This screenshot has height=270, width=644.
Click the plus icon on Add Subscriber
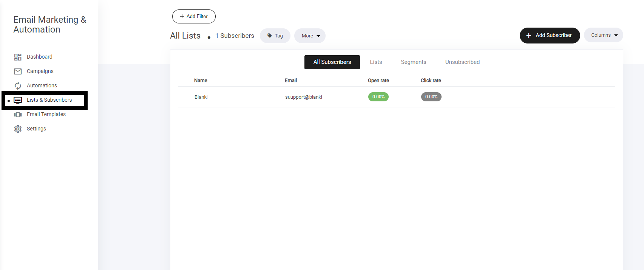click(x=528, y=36)
